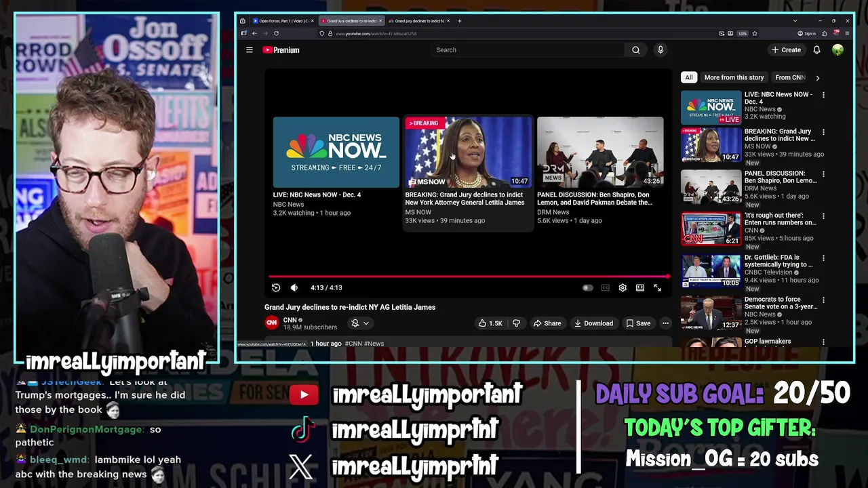Open options for 'It's rough out there' video
This screenshot has height=488, width=868.
(823, 216)
